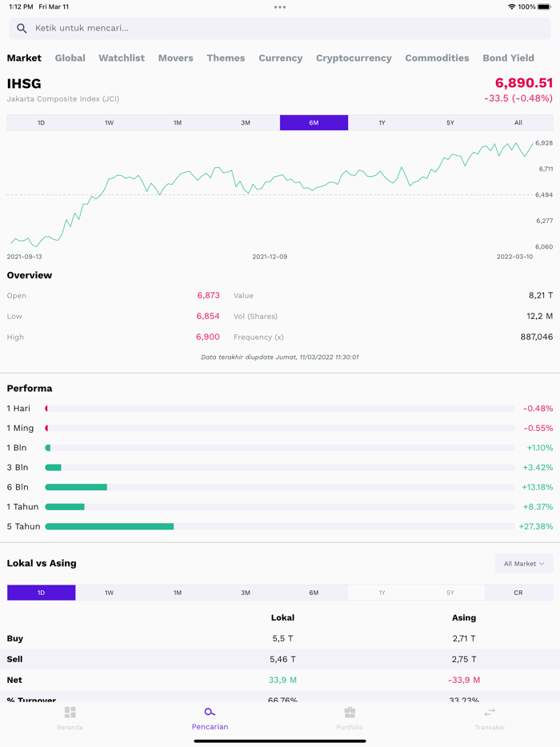Viewport: 560px width, 747px height.
Task: Click the battery indicator icon
Action: 545,7
